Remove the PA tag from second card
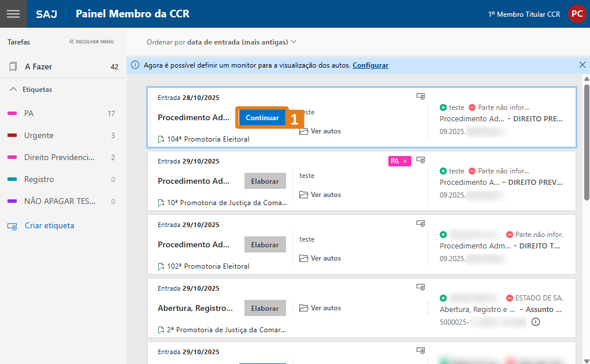Viewport: 590px width, 364px height. (405, 161)
